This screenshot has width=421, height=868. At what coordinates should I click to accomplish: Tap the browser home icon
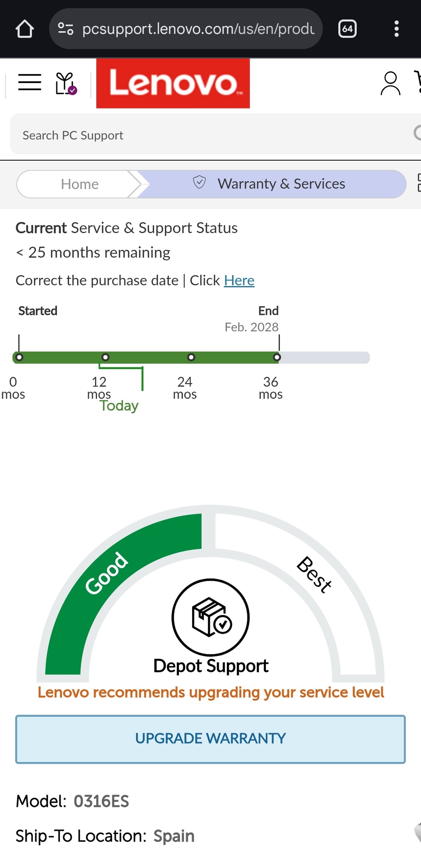pos(25,29)
